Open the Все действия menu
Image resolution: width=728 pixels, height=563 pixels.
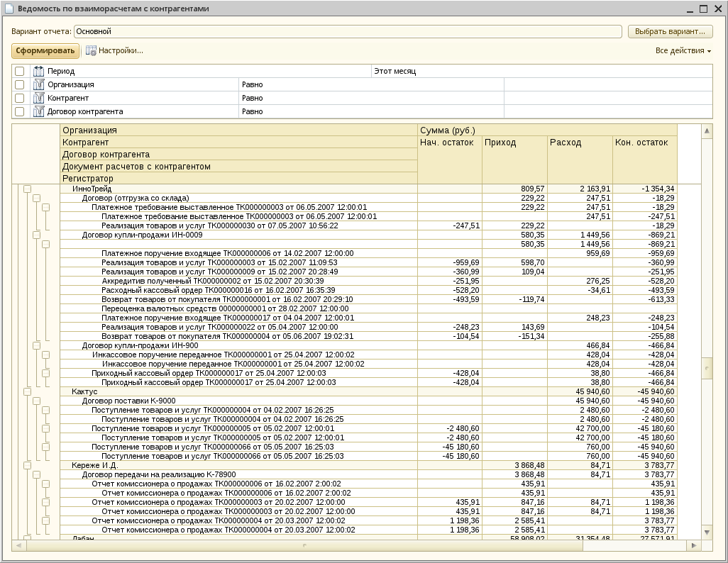[683, 51]
